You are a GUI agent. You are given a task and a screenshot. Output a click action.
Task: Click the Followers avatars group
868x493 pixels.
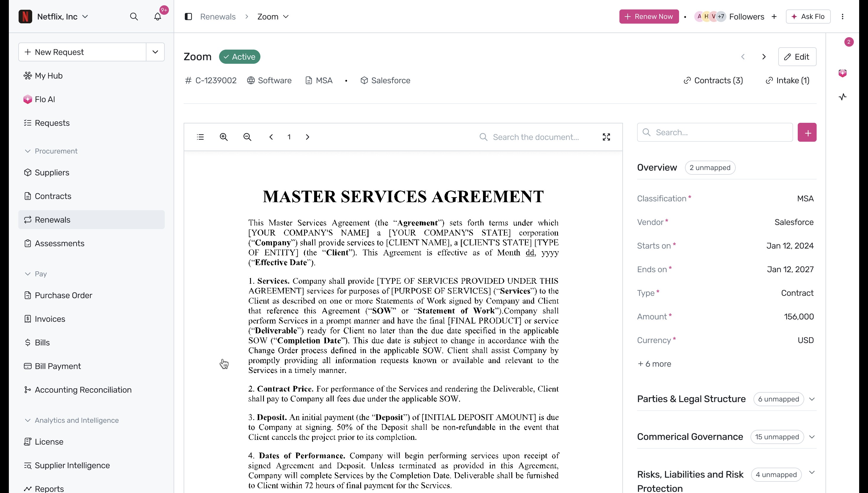(x=710, y=17)
